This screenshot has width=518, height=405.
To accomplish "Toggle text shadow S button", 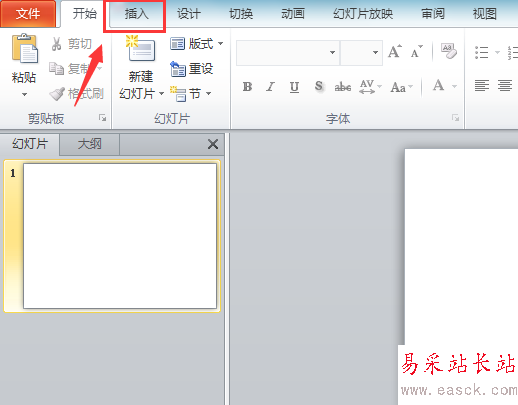I will [x=319, y=87].
